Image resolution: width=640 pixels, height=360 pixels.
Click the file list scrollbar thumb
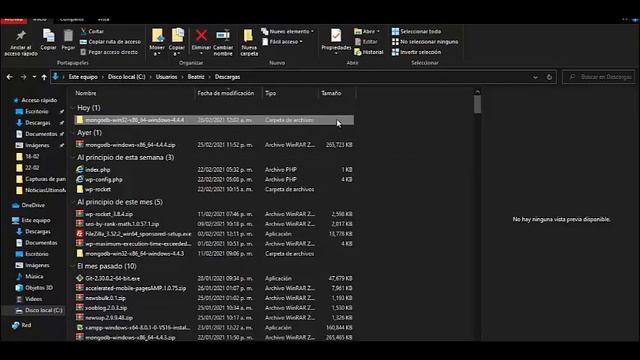pos(477,104)
